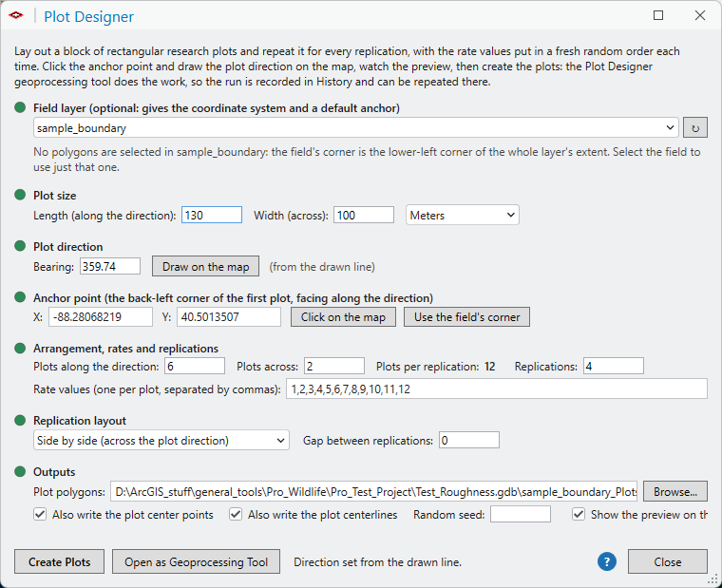Click the green status dot beside Anchor point
This screenshot has height=588, width=722.
(20, 297)
